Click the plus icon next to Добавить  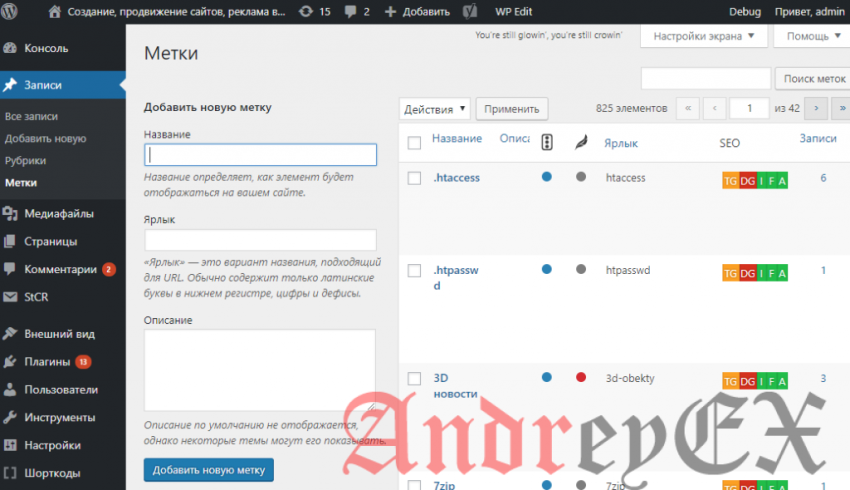click(390, 11)
